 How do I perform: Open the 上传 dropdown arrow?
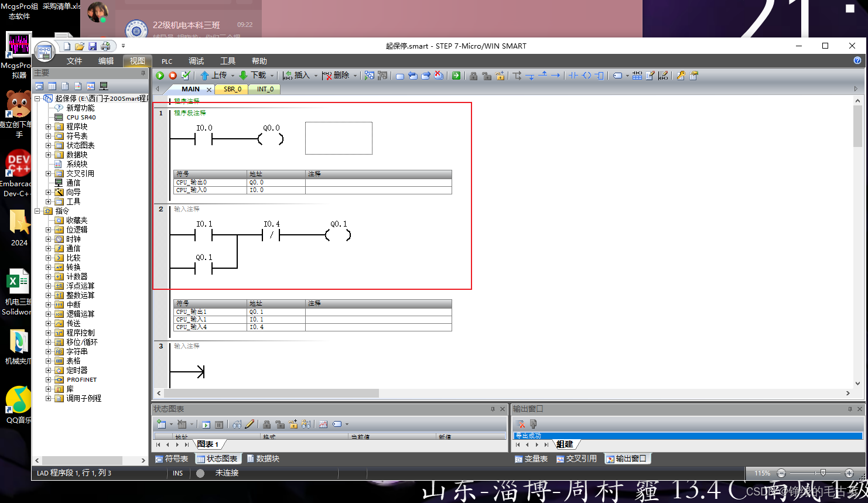pos(233,76)
